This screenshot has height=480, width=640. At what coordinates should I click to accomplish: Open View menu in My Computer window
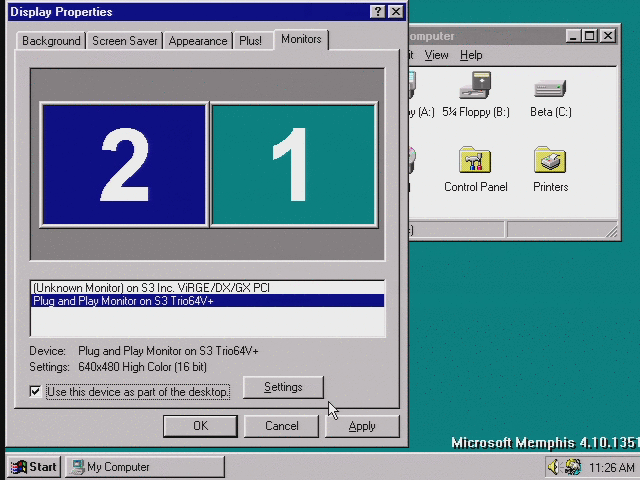pyautogui.click(x=436, y=55)
